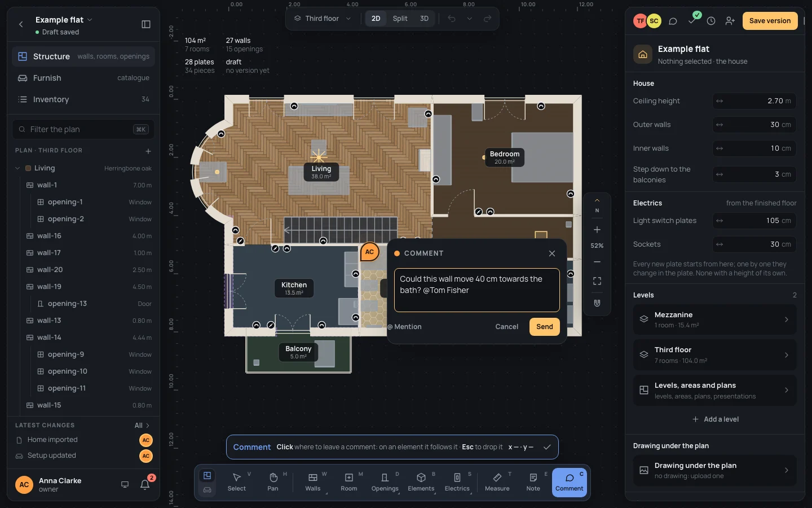Collapse the Living room tree group
Image resolution: width=812 pixels, height=508 pixels.
pyautogui.click(x=17, y=168)
